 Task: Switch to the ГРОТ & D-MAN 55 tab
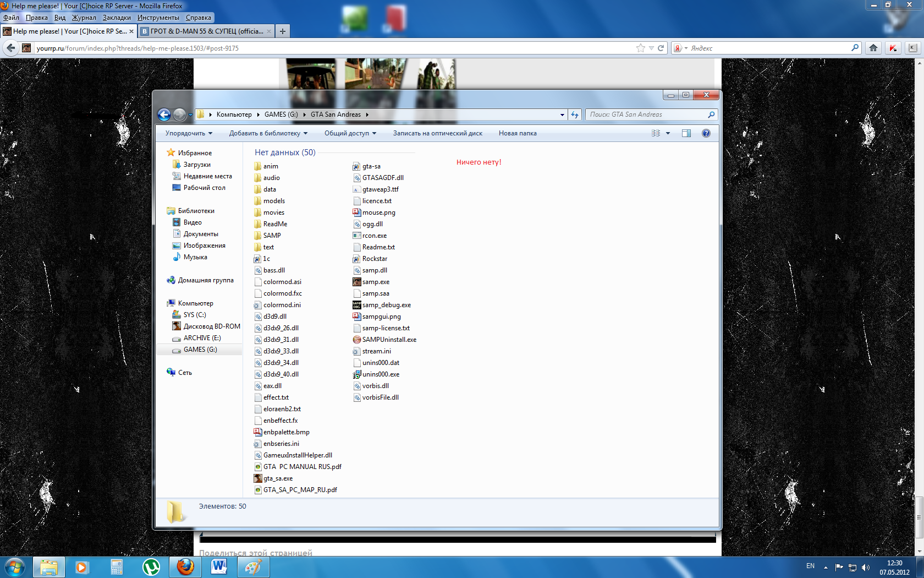(206, 31)
